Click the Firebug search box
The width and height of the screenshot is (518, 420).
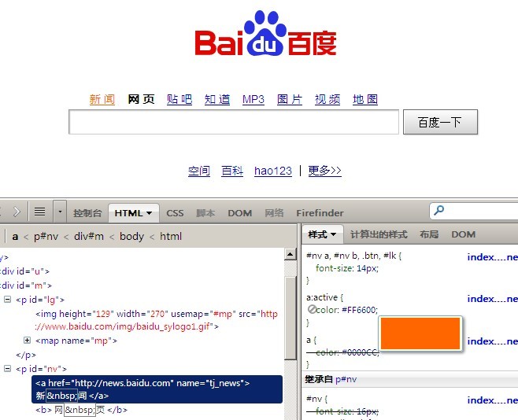pyautogui.click(x=473, y=211)
